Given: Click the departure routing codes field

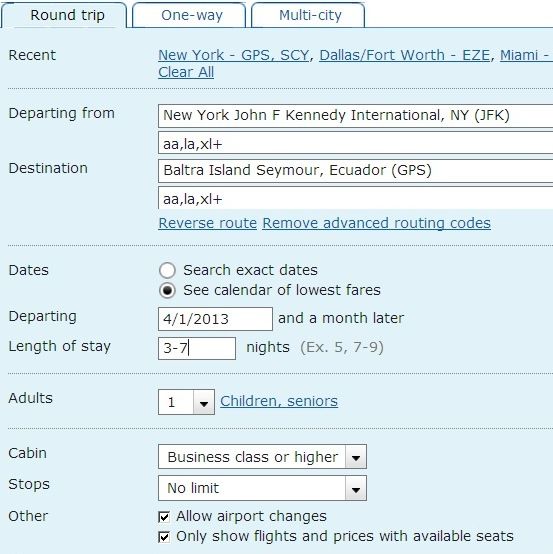Looking at the screenshot, I should tap(355, 143).
